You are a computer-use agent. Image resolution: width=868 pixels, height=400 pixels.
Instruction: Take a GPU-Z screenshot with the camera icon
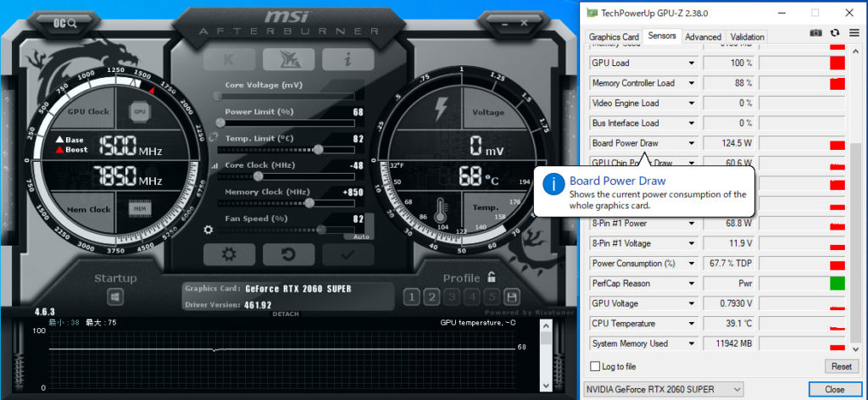815,33
